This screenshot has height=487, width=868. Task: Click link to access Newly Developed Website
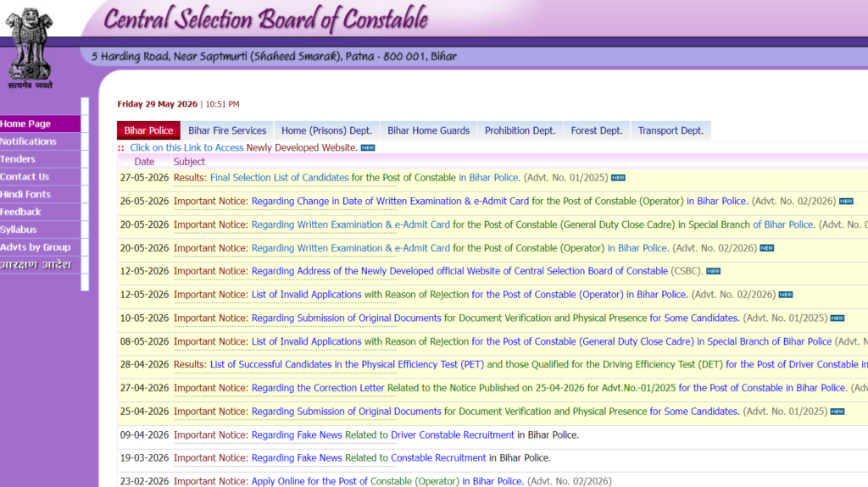(243, 147)
